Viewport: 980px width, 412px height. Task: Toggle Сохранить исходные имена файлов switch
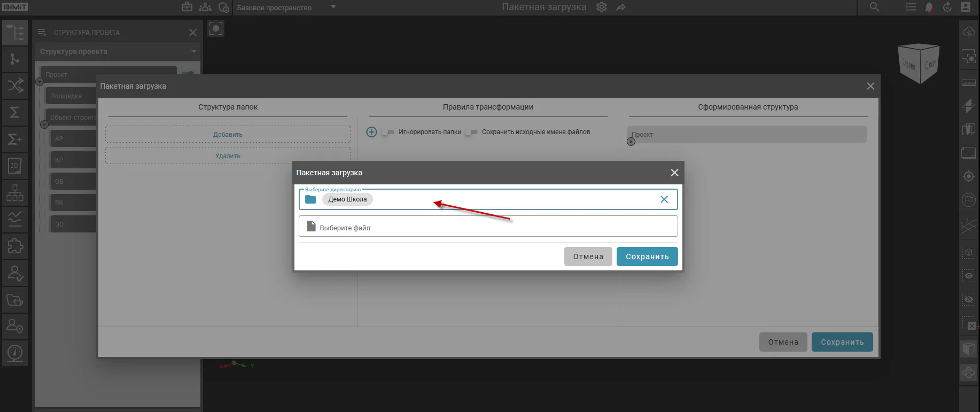(471, 132)
